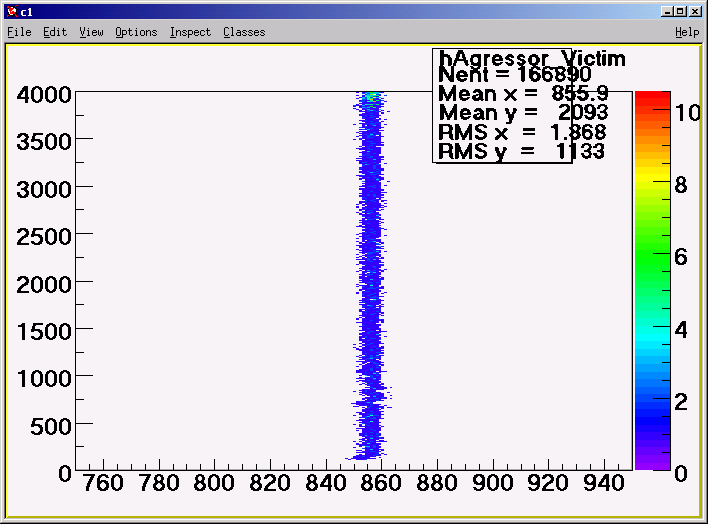
Task: Click the y-axis label 500
Action: pyautogui.click(x=51, y=426)
